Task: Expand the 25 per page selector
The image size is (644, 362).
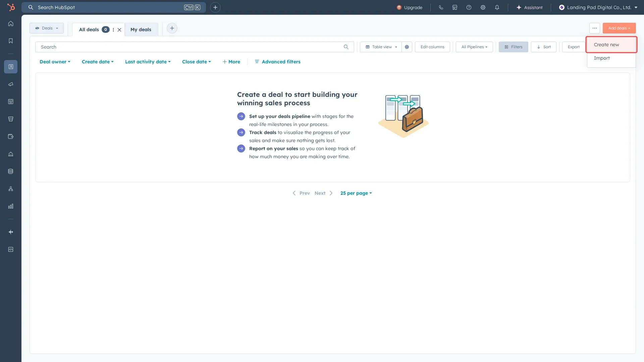Action: pos(356,193)
